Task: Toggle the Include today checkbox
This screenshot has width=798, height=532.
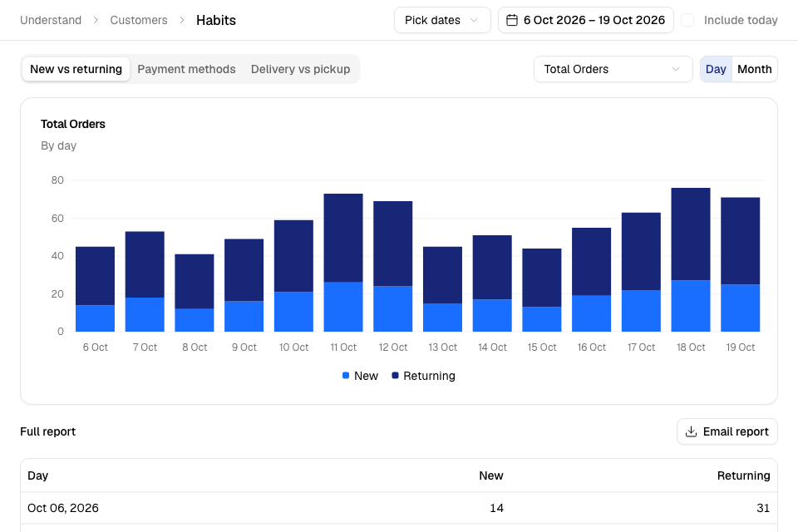Action: [687, 20]
